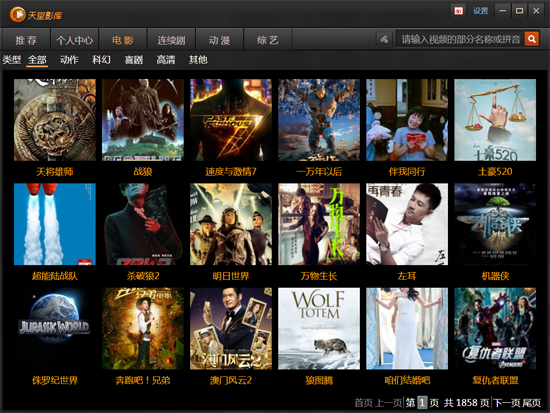Viewport: 550px width, 413px height.
Task: Open the 一万年以后 poster
Action: (319, 120)
